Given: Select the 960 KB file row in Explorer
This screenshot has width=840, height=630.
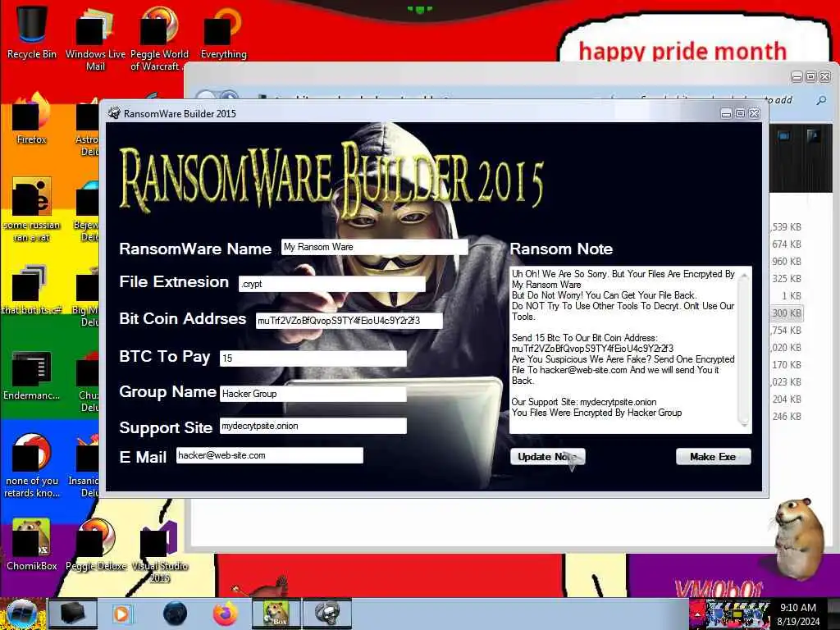Looking at the screenshot, I should [x=787, y=262].
